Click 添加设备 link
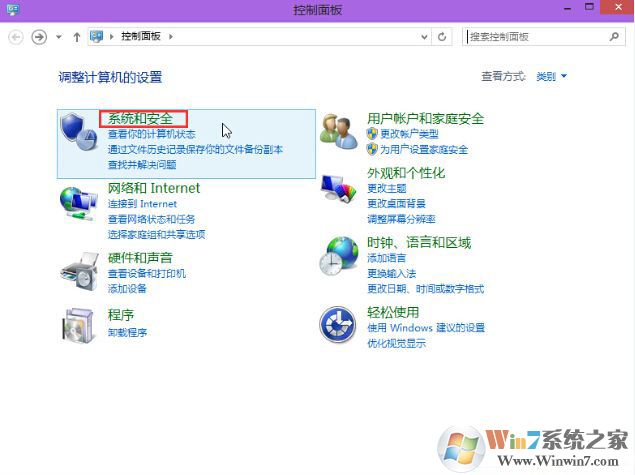 (x=127, y=289)
